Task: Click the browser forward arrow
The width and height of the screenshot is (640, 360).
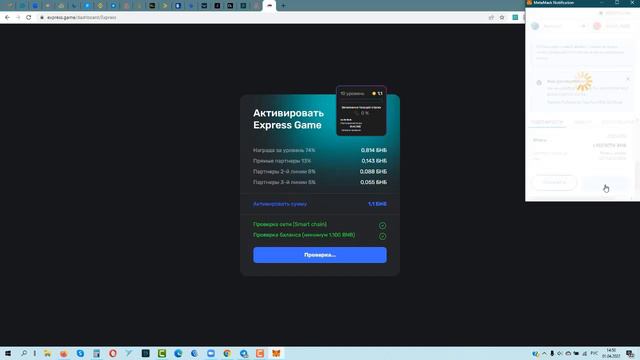Action: click(x=18, y=18)
